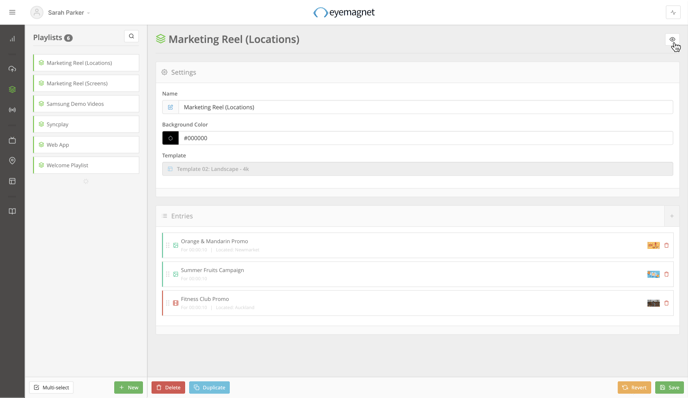The width and height of the screenshot is (688, 398).
Task: Open the screens TV sidebar icon
Action: [x=12, y=140]
